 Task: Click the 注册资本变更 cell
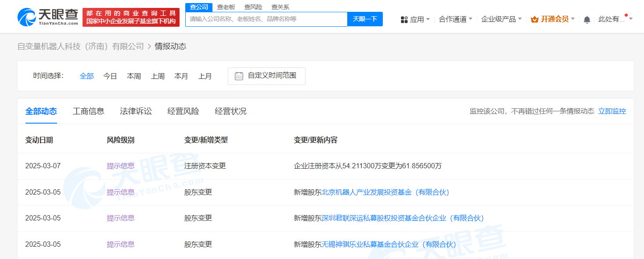click(205, 166)
